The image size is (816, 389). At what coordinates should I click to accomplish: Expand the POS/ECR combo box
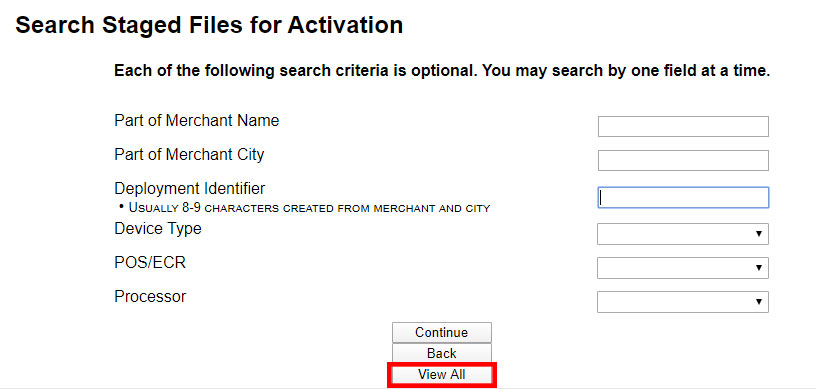pos(683,268)
